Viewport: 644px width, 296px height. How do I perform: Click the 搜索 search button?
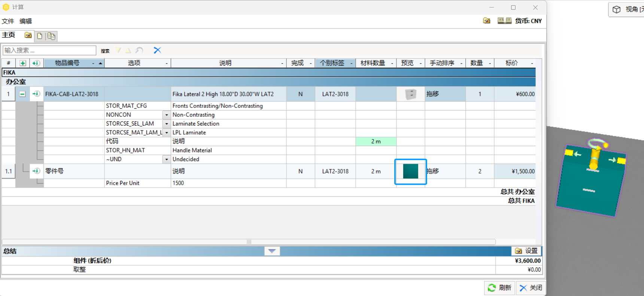click(x=105, y=51)
